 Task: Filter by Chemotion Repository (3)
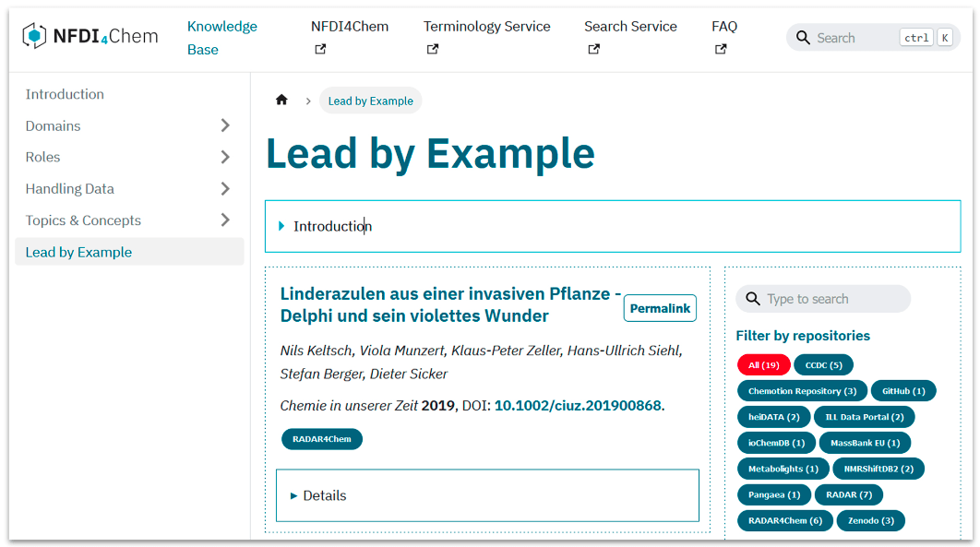[x=803, y=391]
